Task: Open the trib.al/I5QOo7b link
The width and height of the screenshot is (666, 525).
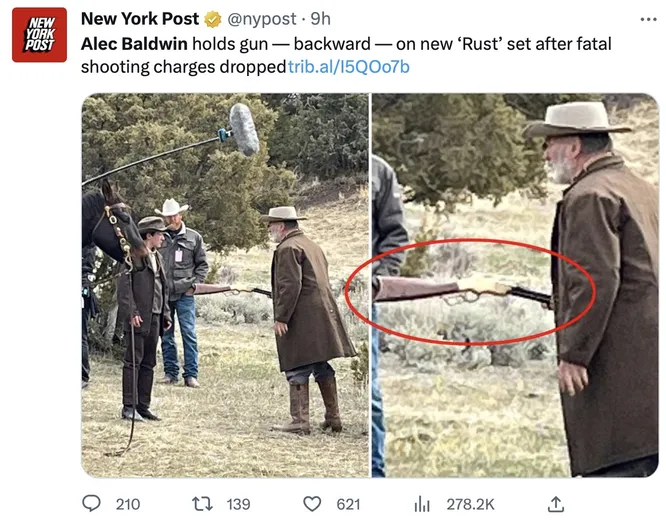Action: [x=349, y=67]
